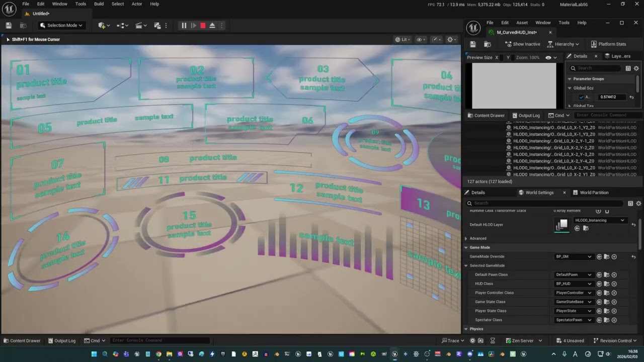644x362 pixels.
Task: Browse to Default HLOD Layer asset
Action: click(x=585, y=228)
